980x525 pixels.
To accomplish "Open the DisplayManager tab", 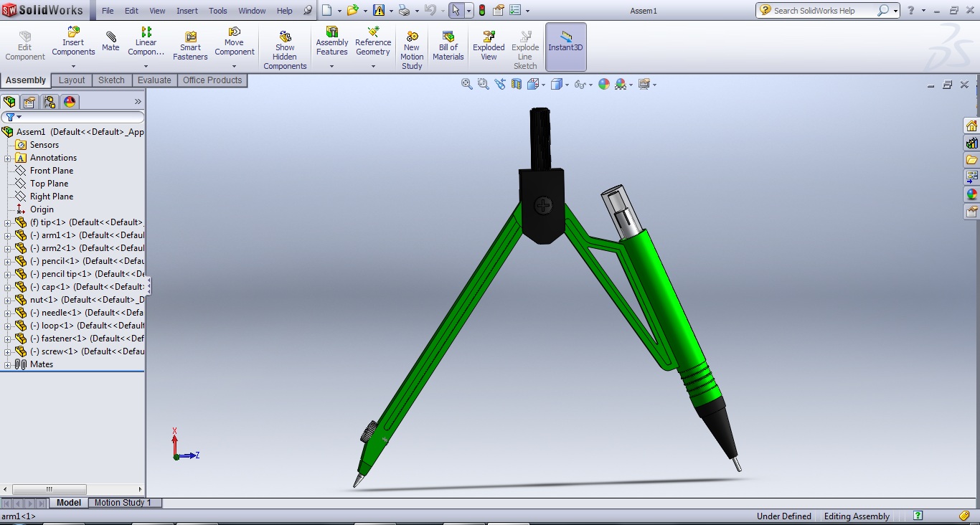I will [70, 101].
